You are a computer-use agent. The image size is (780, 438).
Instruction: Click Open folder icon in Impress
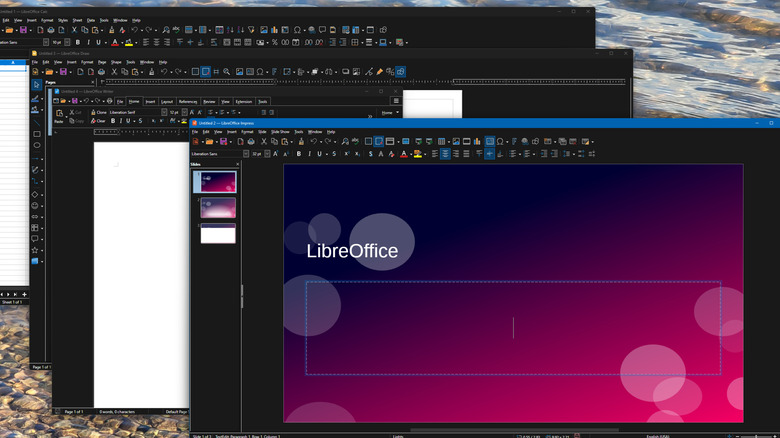point(209,142)
